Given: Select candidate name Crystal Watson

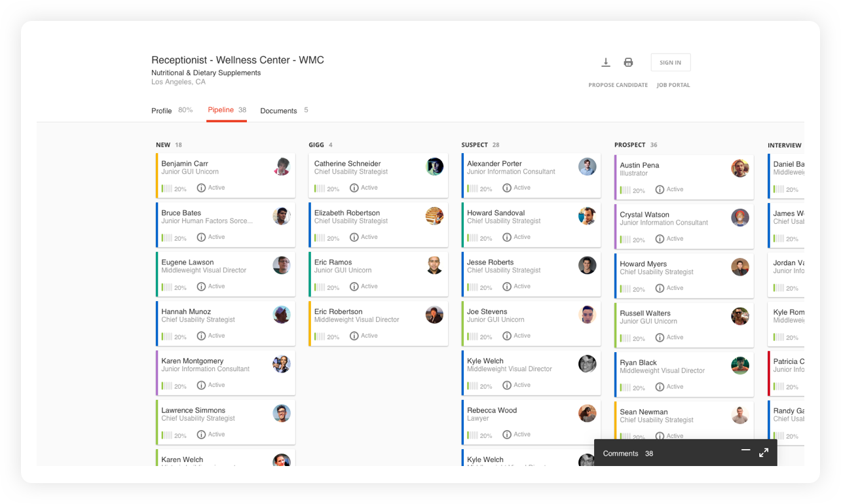Looking at the screenshot, I should pos(645,215).
